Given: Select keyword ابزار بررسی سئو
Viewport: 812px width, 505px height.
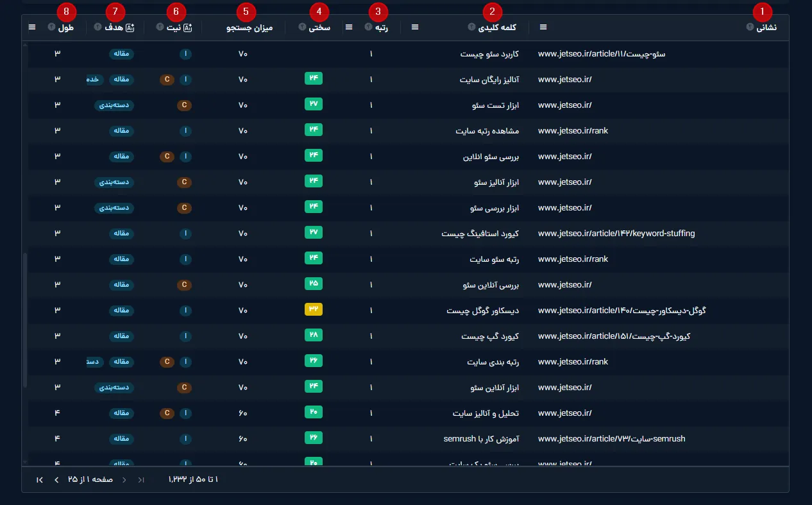Looking at the screenshot, I should (495, 208).
